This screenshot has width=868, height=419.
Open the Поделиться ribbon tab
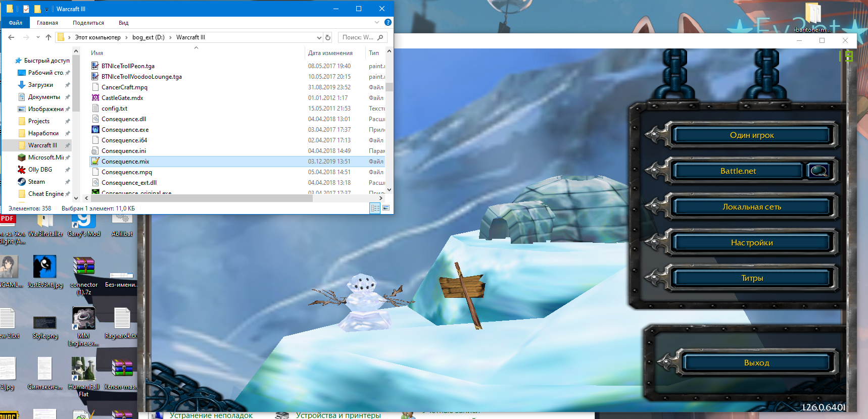pyautogui.click(x=88, y=23)
